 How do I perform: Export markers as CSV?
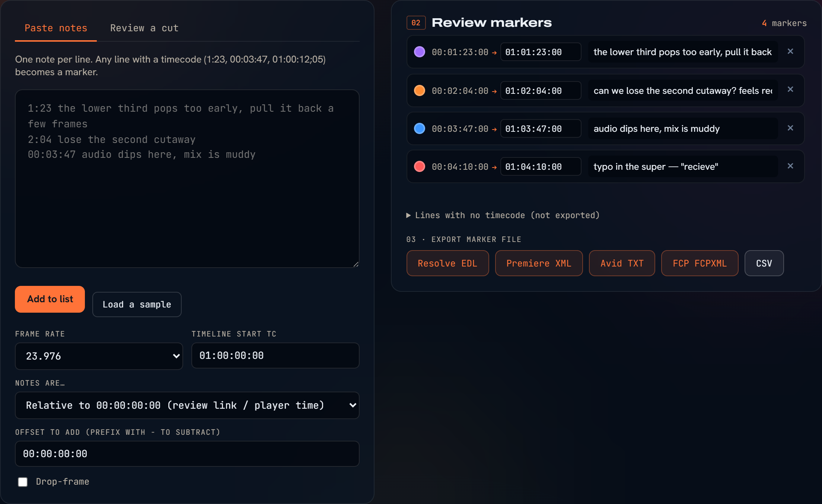764,263
